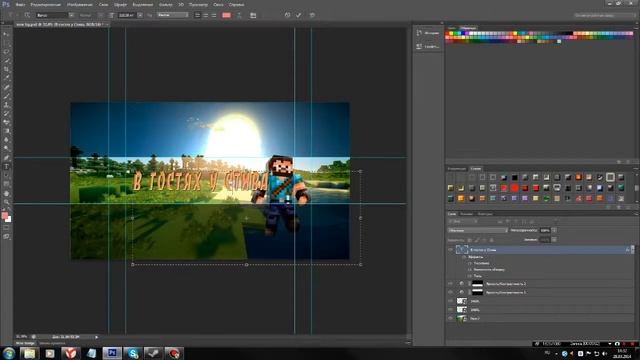640x360 pixels.
Task: Select the Hand tool
Action: click(x=6, y=193)
